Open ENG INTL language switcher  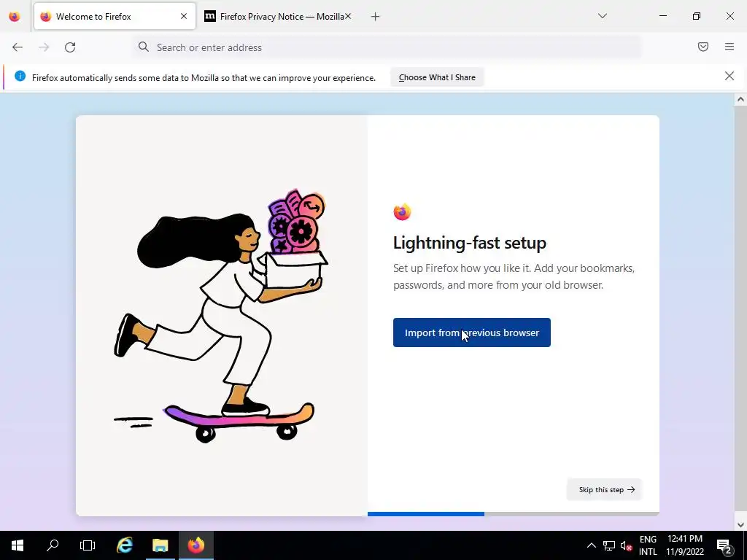point(648,545)
